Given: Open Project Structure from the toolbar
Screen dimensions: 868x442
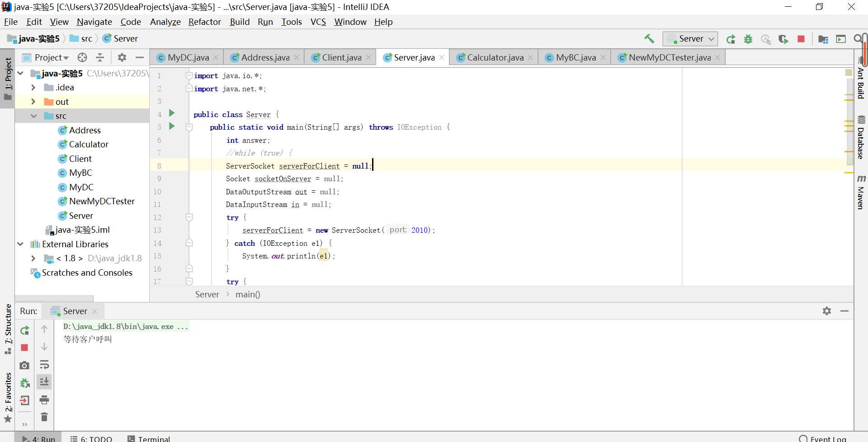Looking at the screenshot, I should (823, 39).
